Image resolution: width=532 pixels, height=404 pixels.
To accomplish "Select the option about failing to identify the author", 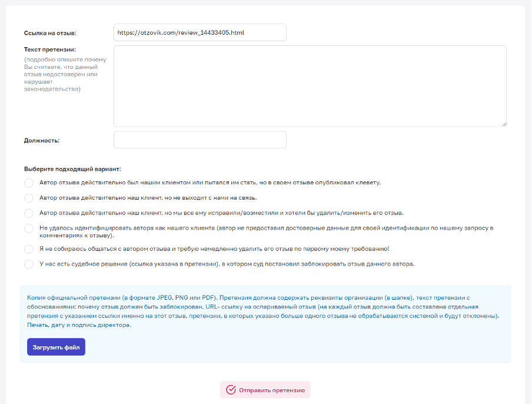I will click(29, 228).
